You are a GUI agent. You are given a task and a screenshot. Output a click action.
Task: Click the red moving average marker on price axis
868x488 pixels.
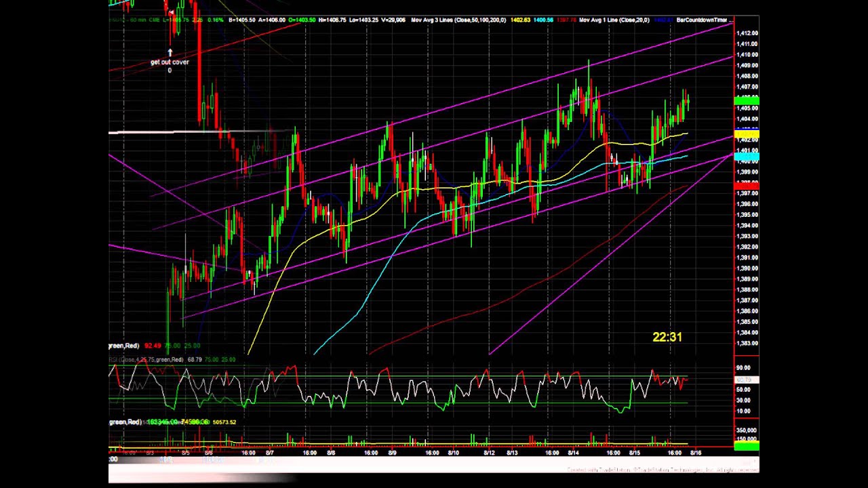[x=747, y=185]
